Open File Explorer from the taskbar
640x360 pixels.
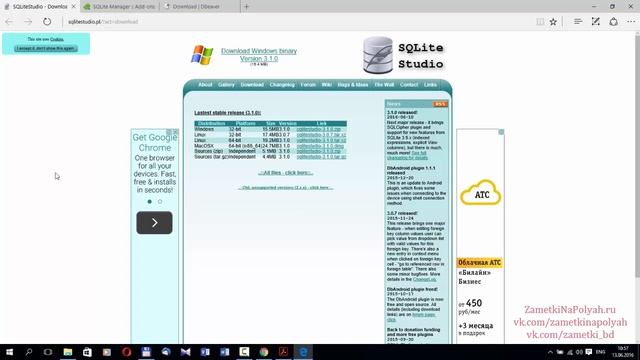[x=68, y=352]
